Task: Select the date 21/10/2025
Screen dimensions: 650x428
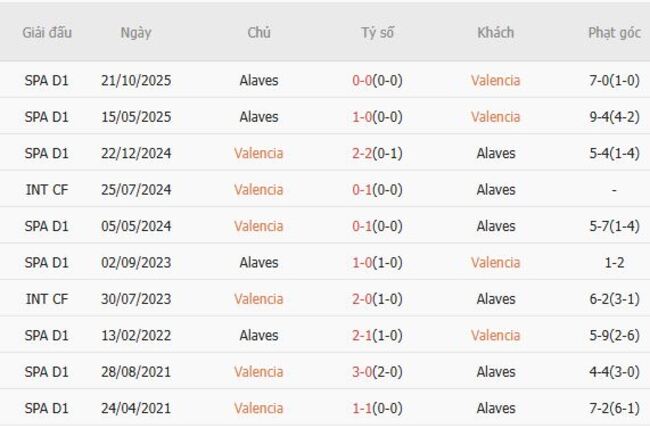Action: [x=136, y=81]
